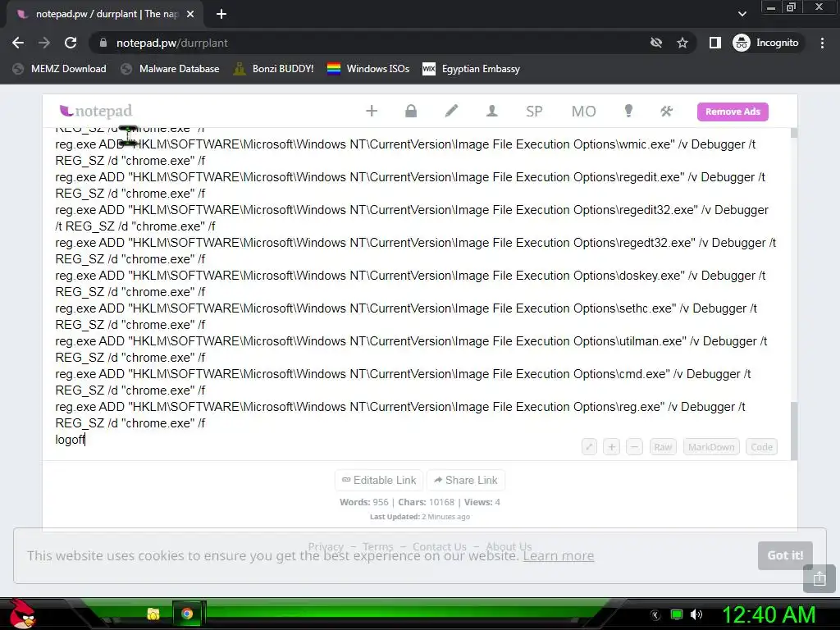This screenshot has height=630, width=840.
Task: Open the Windows ISOs bookmark
Action: [368, 69]
